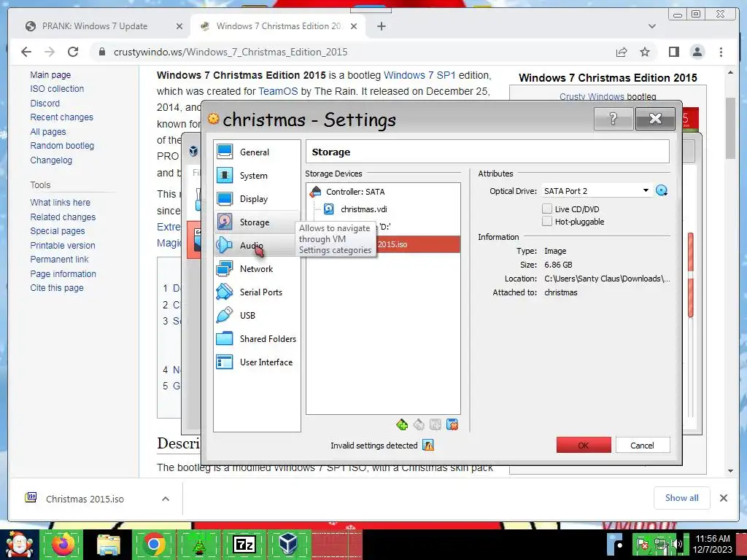Bookmark this page with star icon
This screenshot has height=560, width=747.
pos(645,52)
